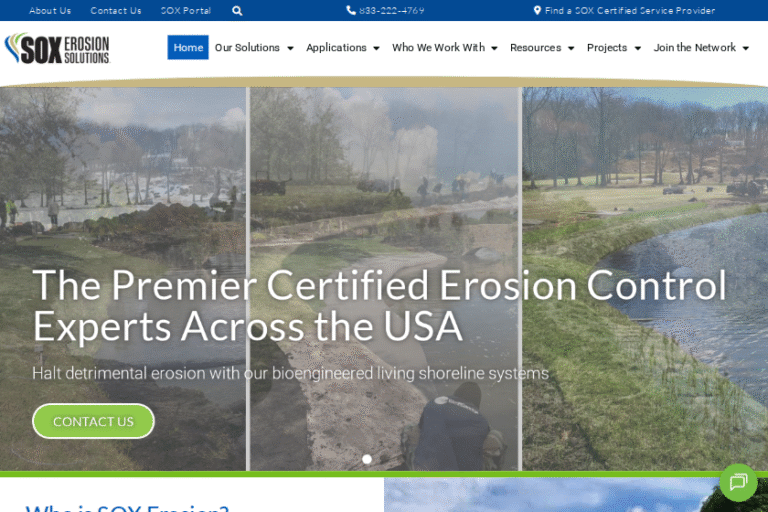Image resolution: width=768 pixels, height=512 pixels.
Task: Click the search magnifier icon
Action: [237, 11]
